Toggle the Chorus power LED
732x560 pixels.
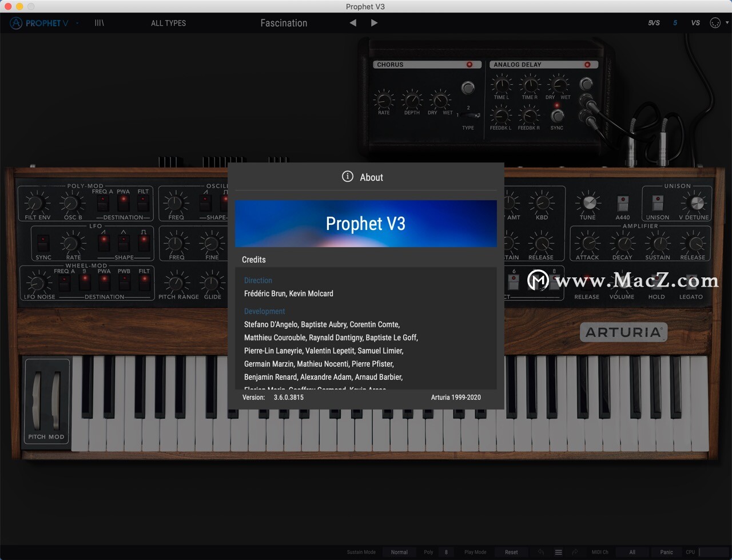[x=470, y=65]
